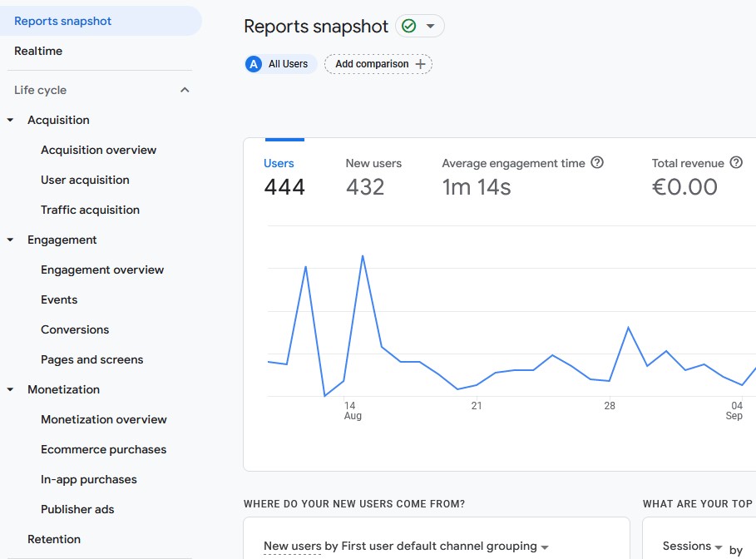
Task: Open the dropdown arrow next to Reports snapshot
Action: tap(430, 26)
